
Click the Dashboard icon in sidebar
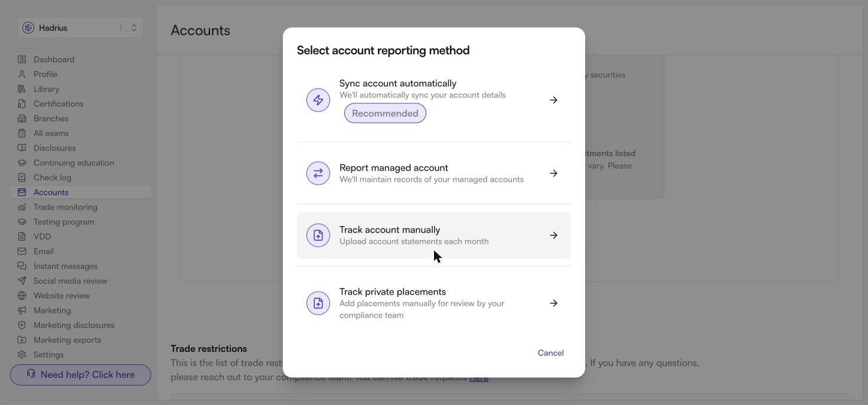click(x=22, y=59)
